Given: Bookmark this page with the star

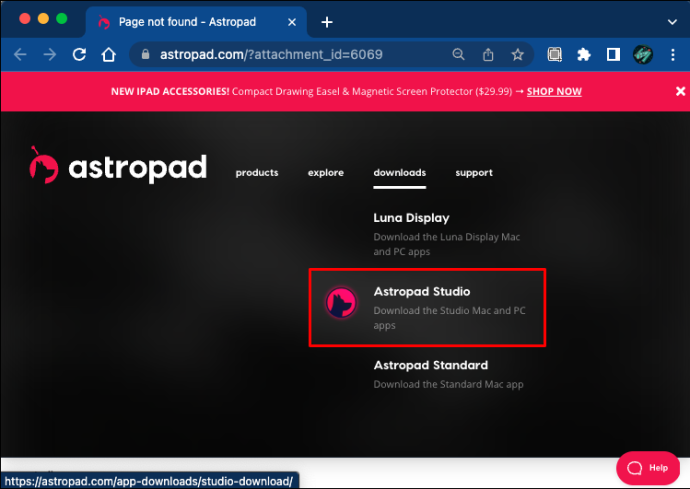Looking at the screenshot, I should tap(518, 55).
